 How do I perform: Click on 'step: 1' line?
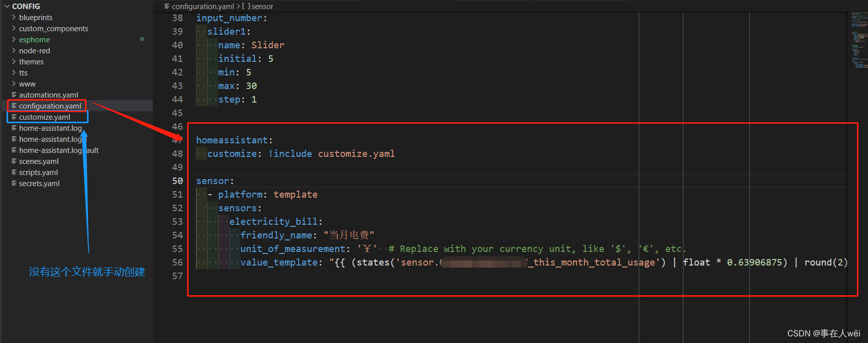tap(237, 100)
